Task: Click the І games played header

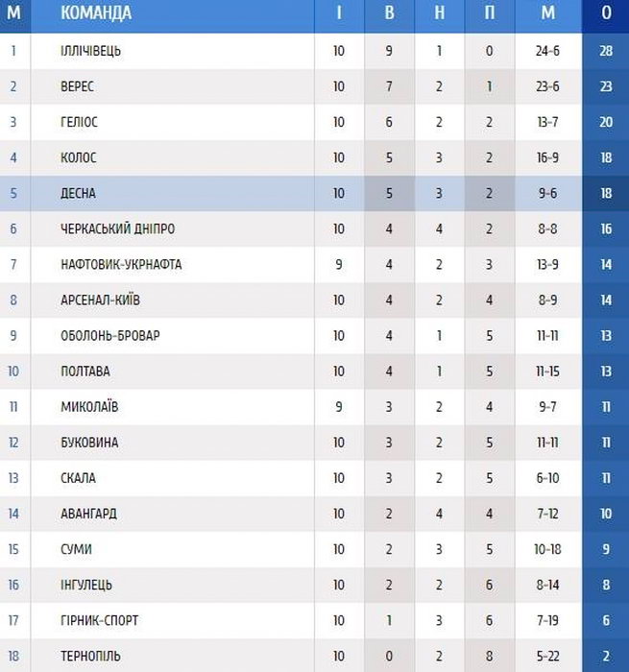Action: 339,13
